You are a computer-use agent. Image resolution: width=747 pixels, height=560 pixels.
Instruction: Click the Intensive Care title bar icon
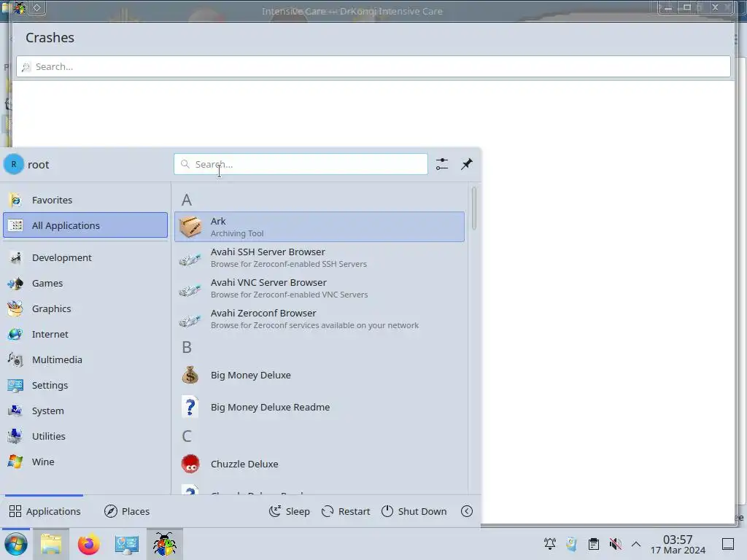coord(20,7)
